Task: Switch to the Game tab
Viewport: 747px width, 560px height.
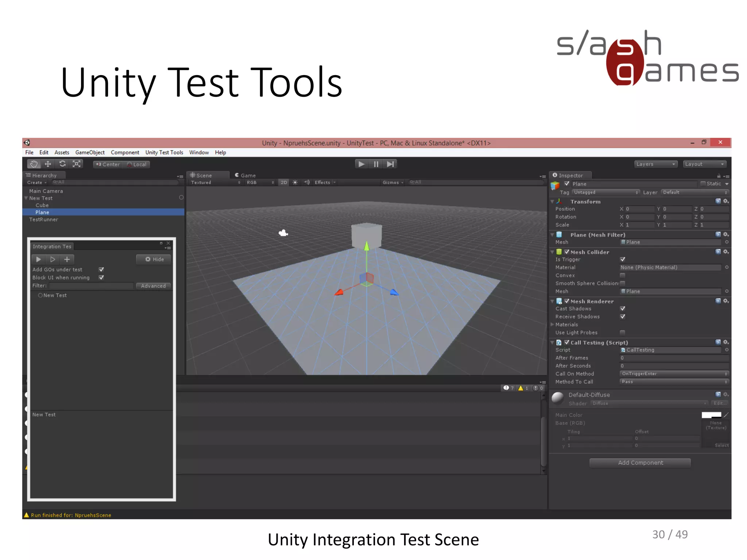Action: (x=245, y=175)
